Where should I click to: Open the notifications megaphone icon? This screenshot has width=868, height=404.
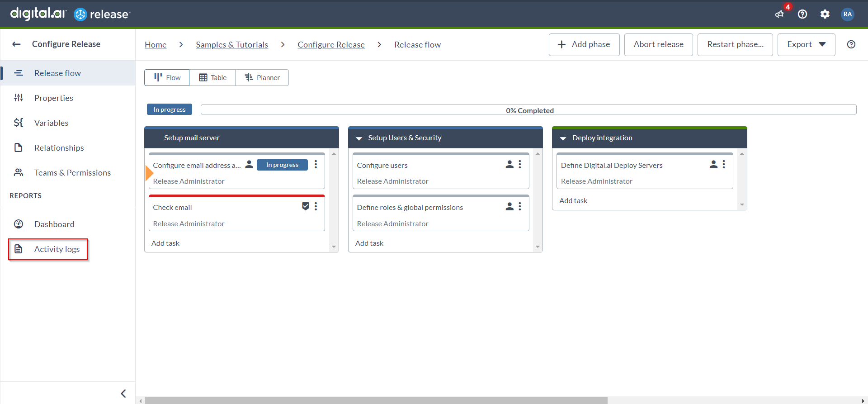tap(779, 14)
